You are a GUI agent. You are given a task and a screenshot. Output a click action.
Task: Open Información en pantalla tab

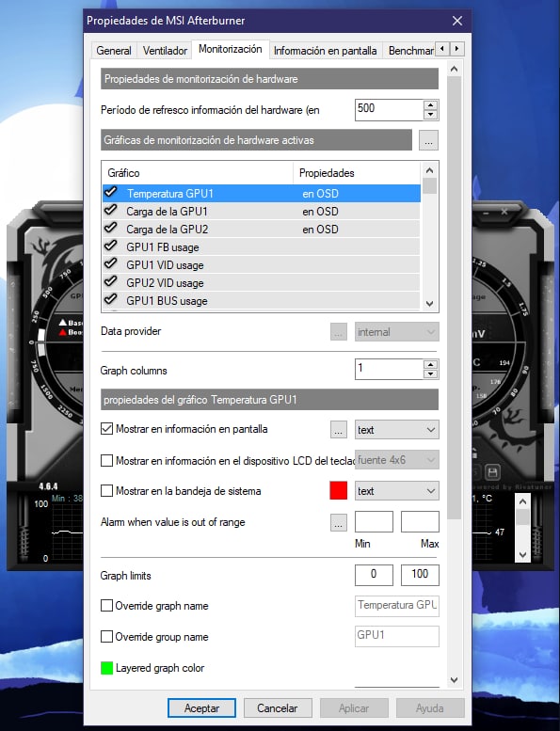click(x=326, y=51)
